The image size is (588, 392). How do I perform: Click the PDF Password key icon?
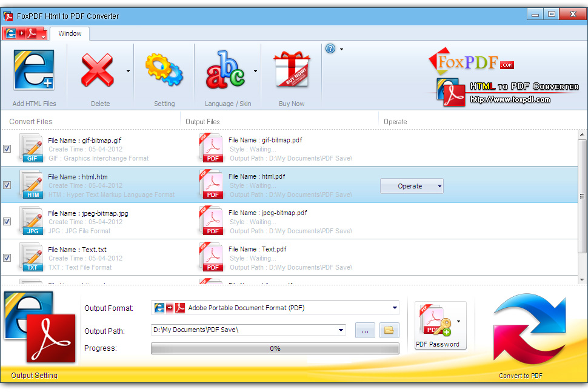pos(435,321)
